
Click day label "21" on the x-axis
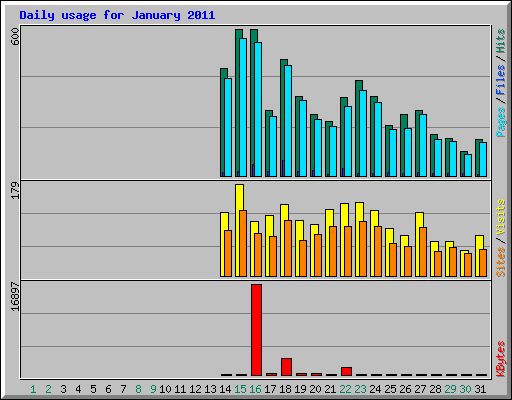tap(330, 389)
